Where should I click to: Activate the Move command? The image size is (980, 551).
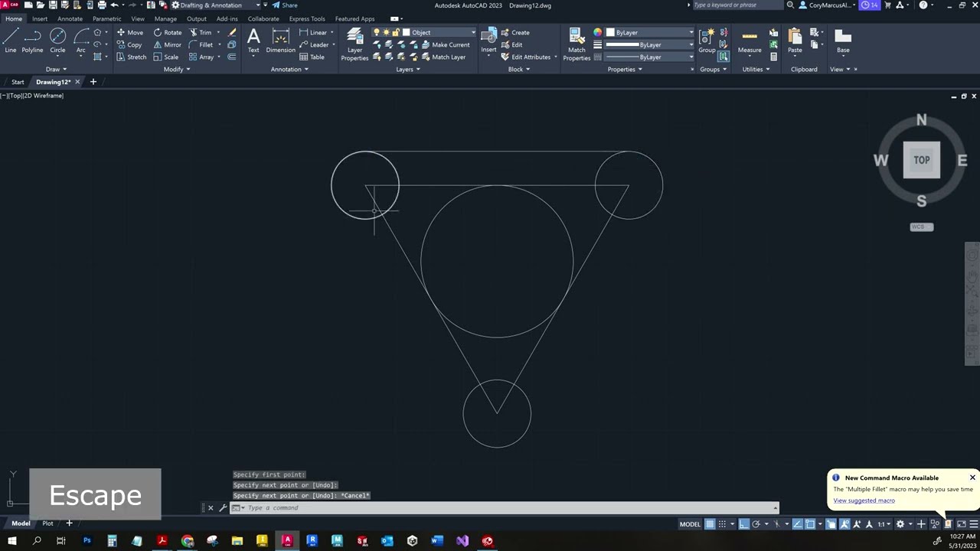(x=130, y=32)
